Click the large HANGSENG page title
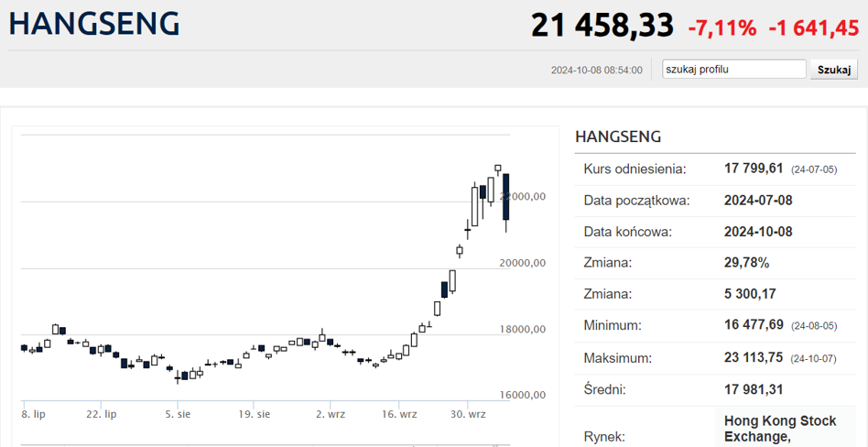Screen dimensions: 868x447 [94, 25]
